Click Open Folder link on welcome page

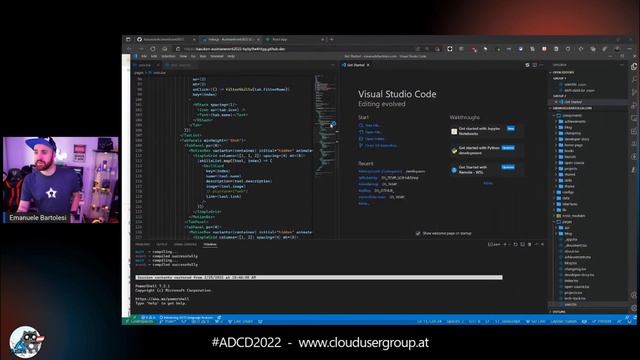click(x=374, y=138)
